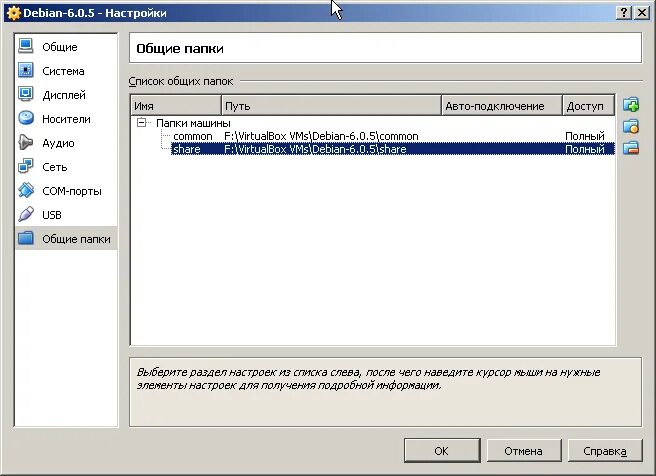Click the edit shared folder icon
The height and width of the screenshot is (476, 656).
coord(631,126)
